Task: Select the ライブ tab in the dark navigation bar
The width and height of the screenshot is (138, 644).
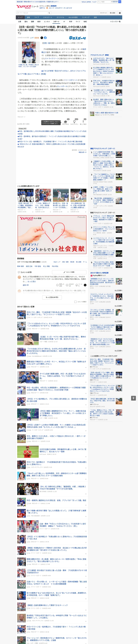Action: (x=37, y=17)
